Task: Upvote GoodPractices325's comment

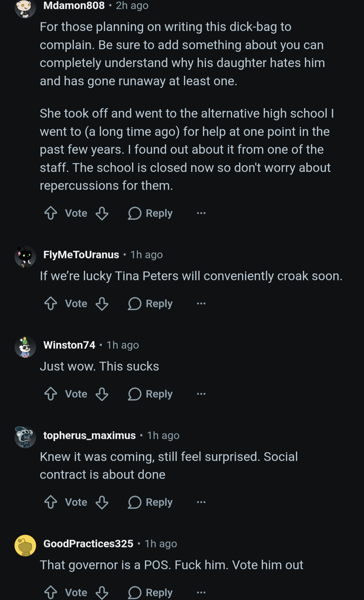Action: (51, 593)
